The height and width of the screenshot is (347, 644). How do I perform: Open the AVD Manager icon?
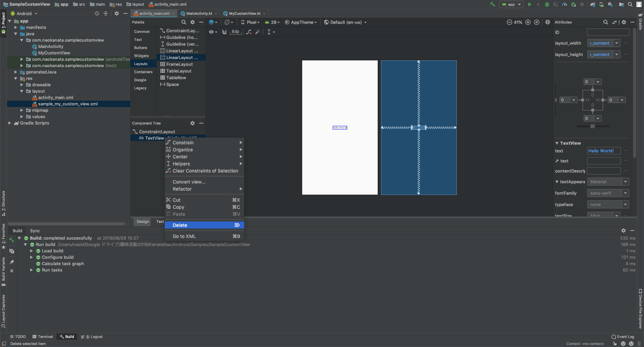[x=602, y=4]
